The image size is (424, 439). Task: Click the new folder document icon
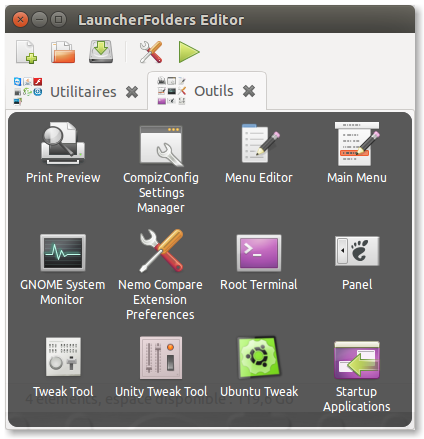[x=26, y=52]
